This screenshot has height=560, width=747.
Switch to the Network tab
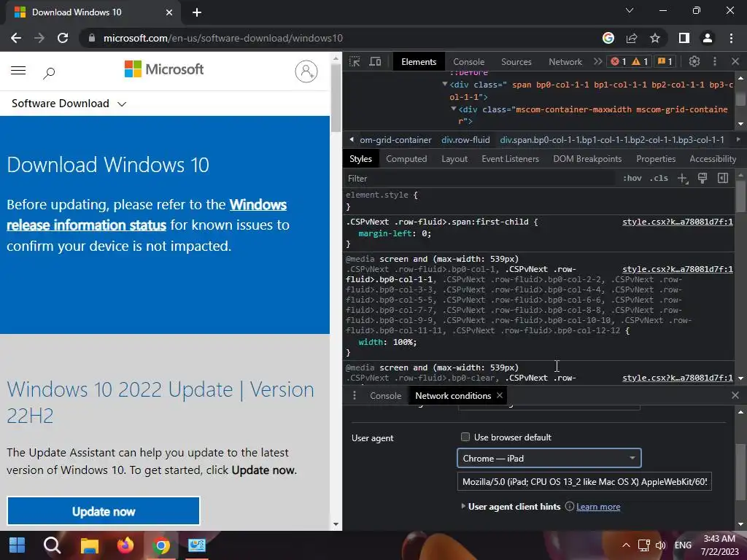pyautogui.click(x=565, y=62)
